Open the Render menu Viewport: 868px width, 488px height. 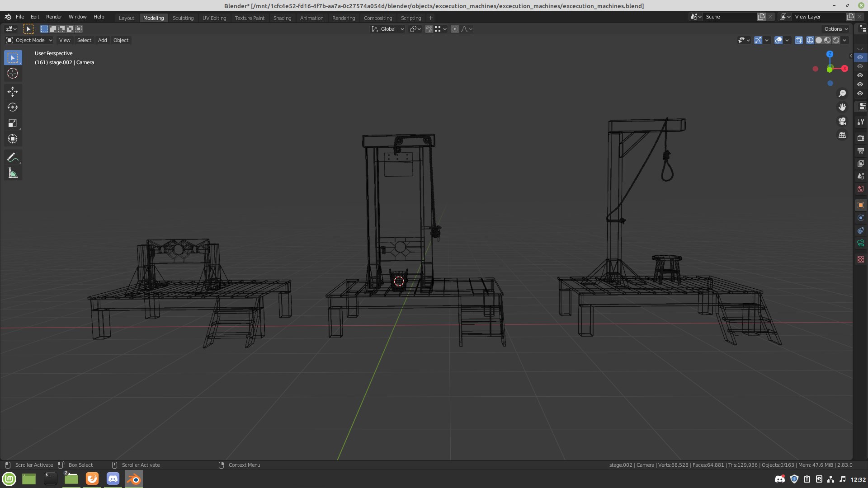coord(54,17)
